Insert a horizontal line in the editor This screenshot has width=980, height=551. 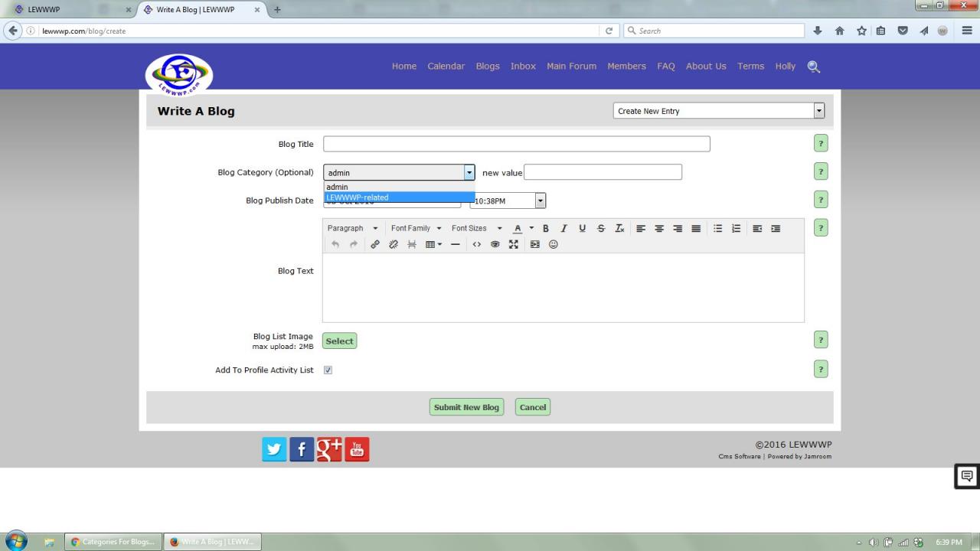(x=456, y=244)
